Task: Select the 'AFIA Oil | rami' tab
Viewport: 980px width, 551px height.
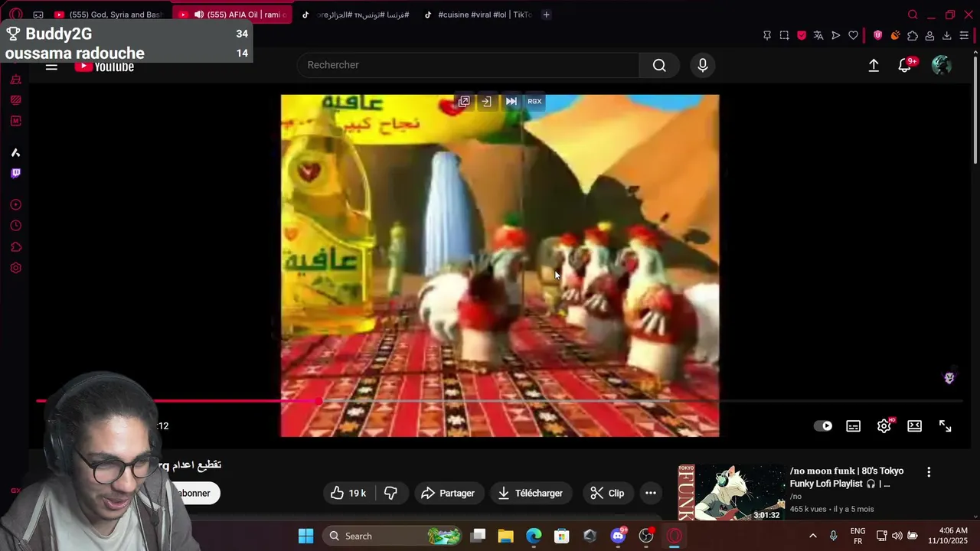Action: pyautogui.click(x=234, y=15)
